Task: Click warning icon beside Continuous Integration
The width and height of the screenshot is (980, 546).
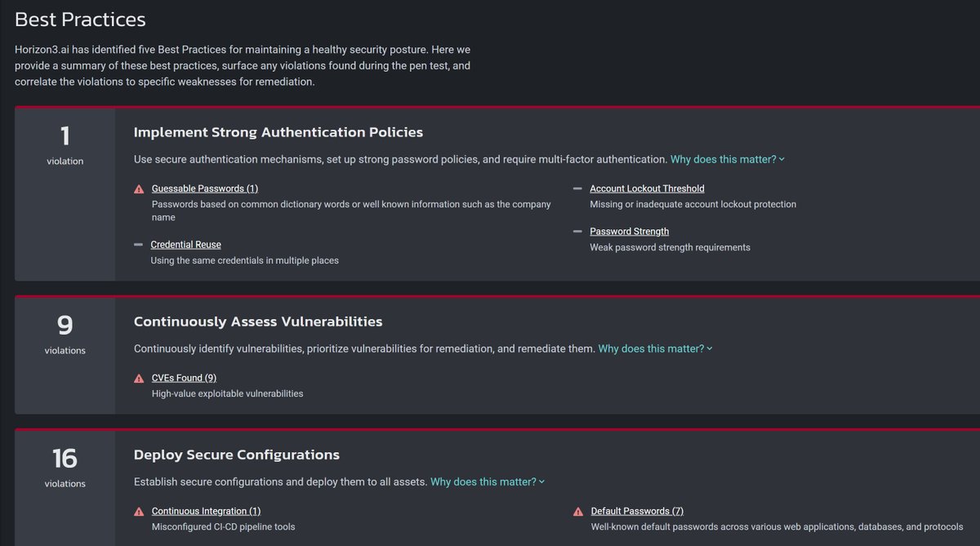Action: [139, 512]
